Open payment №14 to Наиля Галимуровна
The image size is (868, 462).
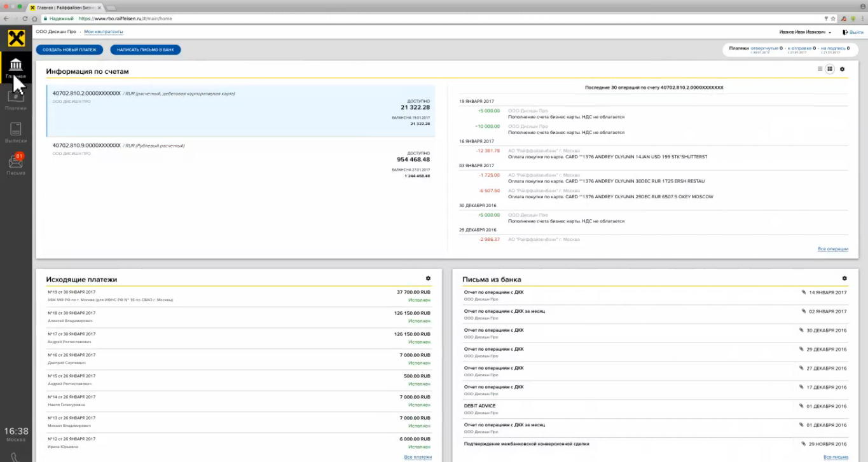tap(239, 400)
